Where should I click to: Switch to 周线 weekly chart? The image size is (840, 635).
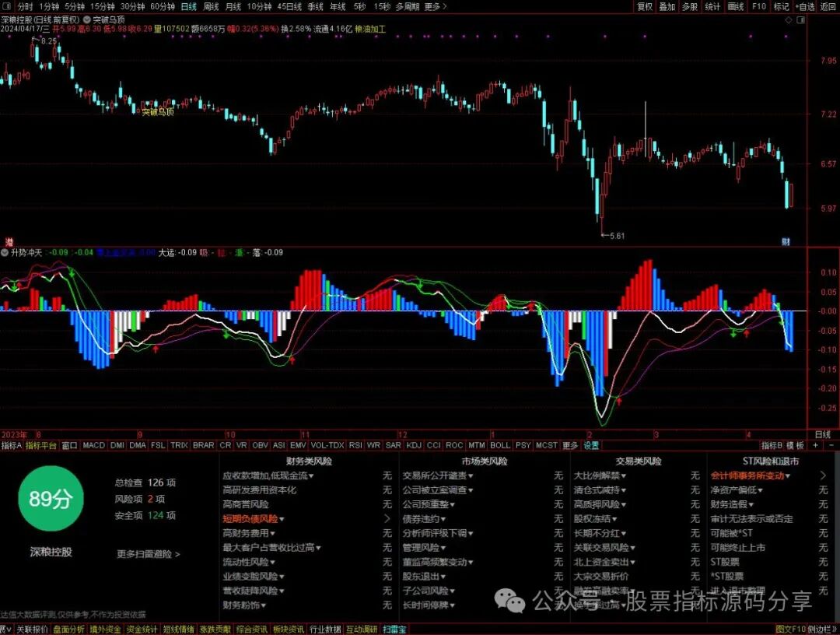pos(211,6)
